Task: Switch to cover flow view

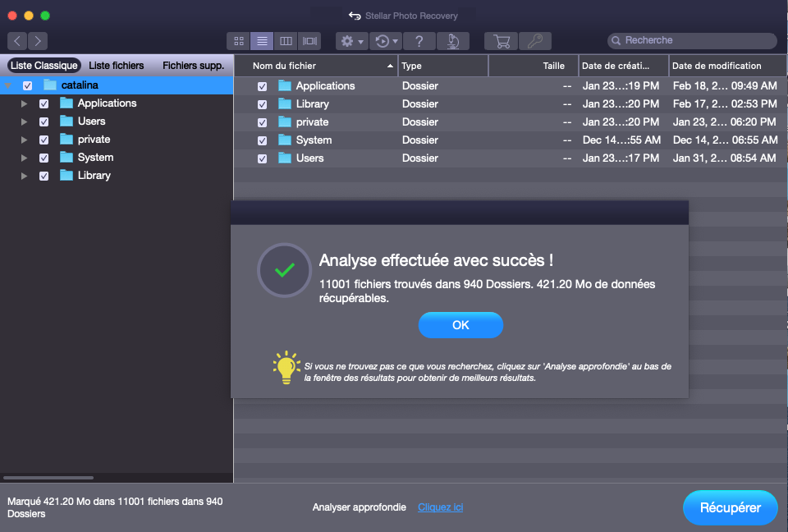Action: 309,41
